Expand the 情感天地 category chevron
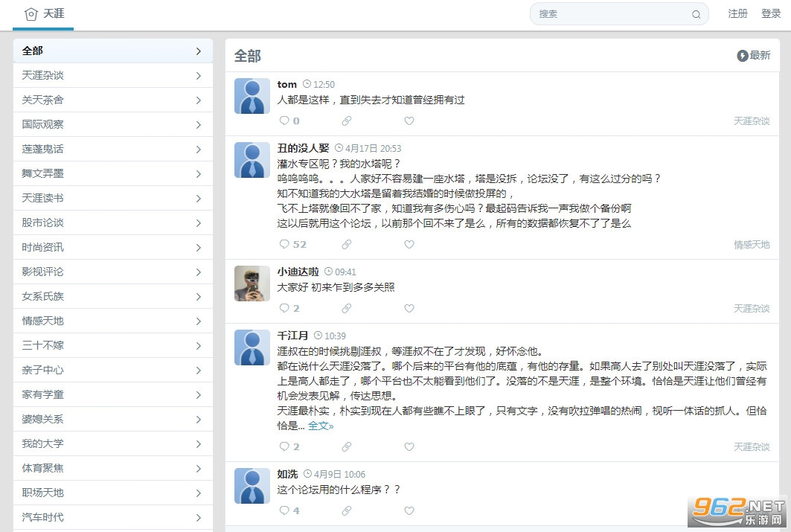Screen dimensions: 791x532 [x=198, y=321]
